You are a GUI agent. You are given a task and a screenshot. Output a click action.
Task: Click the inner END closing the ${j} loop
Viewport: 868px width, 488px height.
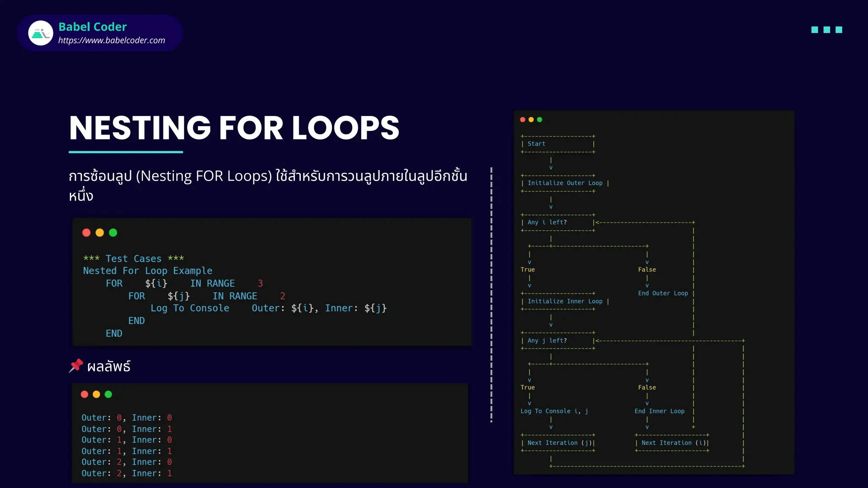tap(136, 321)
